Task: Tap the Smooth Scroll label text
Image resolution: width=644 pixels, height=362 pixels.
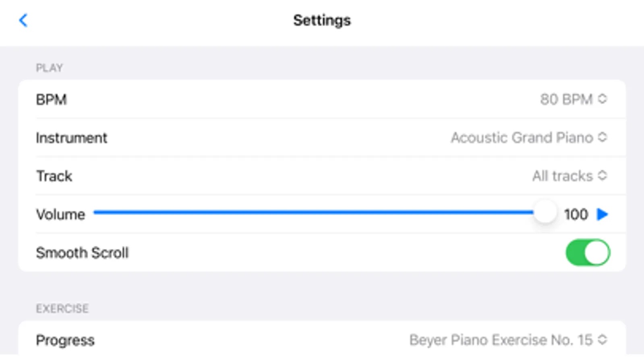Action: click(x=82, y=253)
